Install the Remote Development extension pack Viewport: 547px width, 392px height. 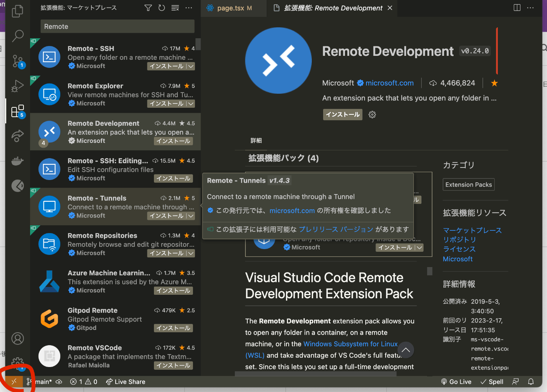click(343, 114)
